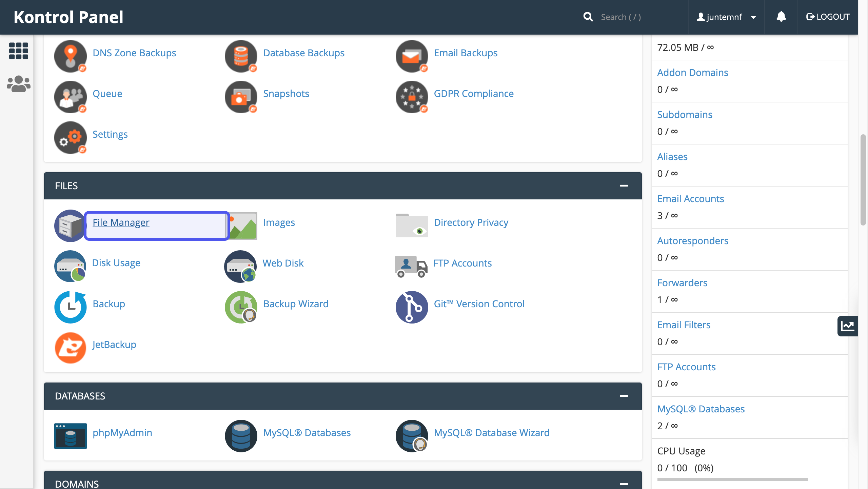Click the statistics chart toggle icon
The image size is (868, 489).
click(x=847, y=326)
